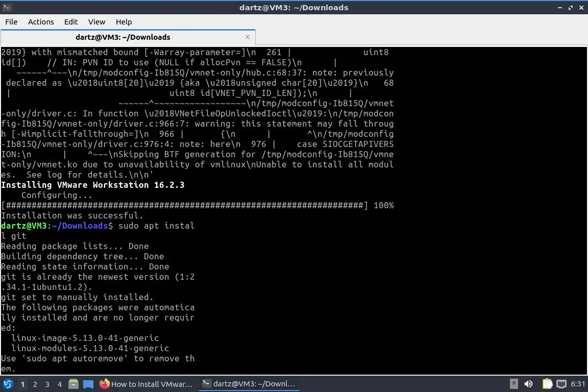Click 'Reading package lists... Done' line
The height and width of the screenshot is (392, 588).
(x=75, y=246)
